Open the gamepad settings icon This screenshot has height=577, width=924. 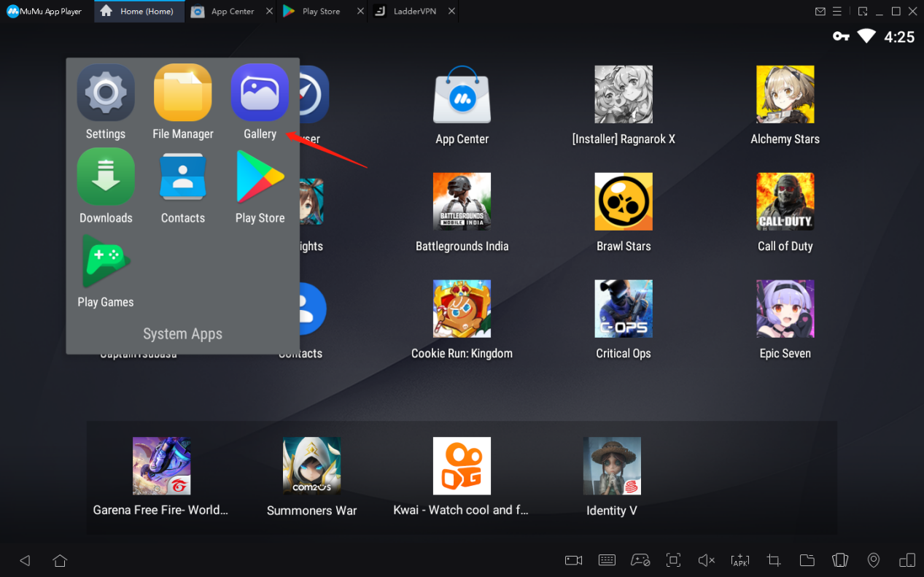point(640,560)
